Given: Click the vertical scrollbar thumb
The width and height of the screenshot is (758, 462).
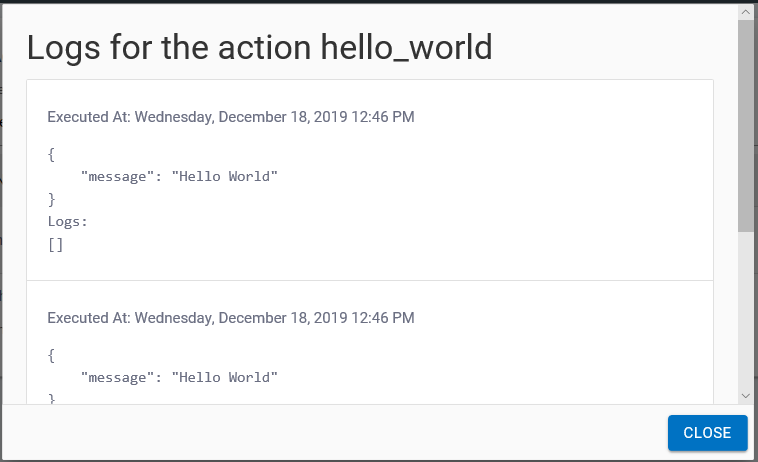Looking at the screenshot, I should coord(745,125).
